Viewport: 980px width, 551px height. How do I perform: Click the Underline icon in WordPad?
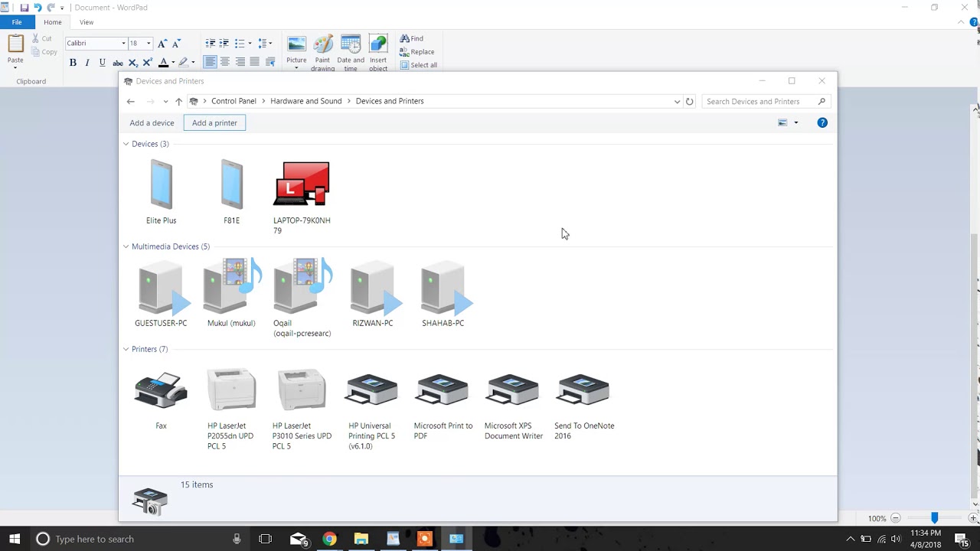pos(102,63)
